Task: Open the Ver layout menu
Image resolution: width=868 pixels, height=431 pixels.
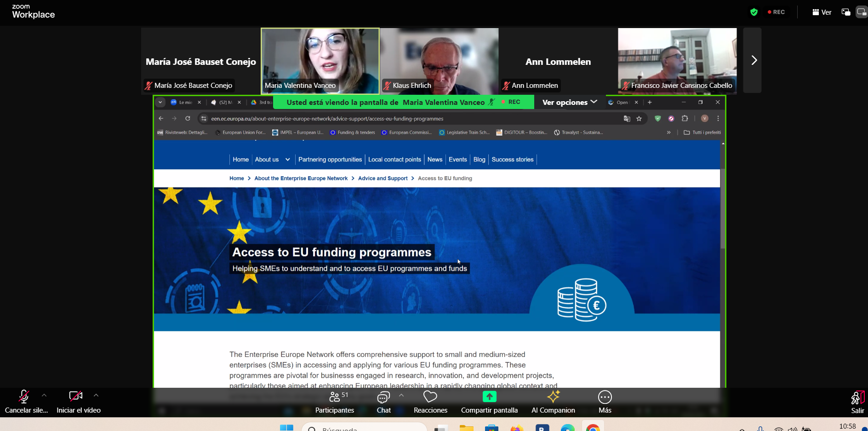Action: coord(822,12)
